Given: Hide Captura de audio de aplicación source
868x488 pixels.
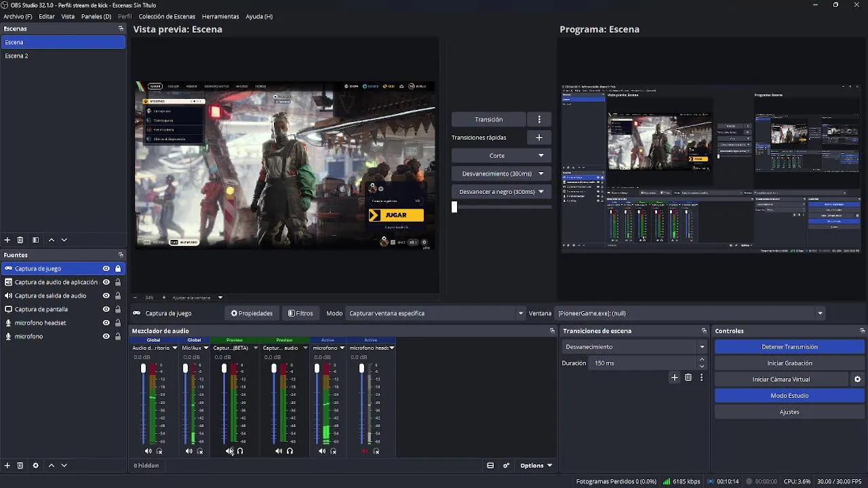Looking at the screenshot, I should pyautogui.click(x=106, y=282).
